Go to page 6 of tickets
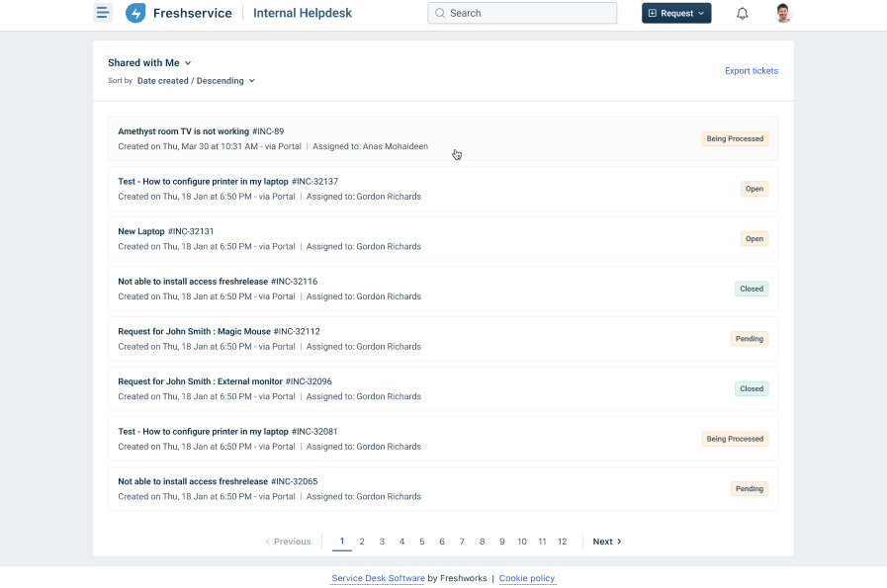The image size is (887, 588). click(x=442, y=542)
